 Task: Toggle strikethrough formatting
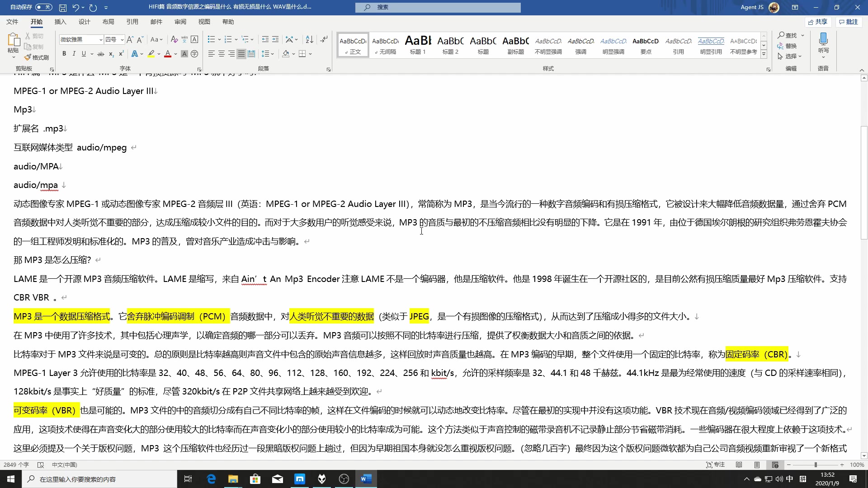101,54
